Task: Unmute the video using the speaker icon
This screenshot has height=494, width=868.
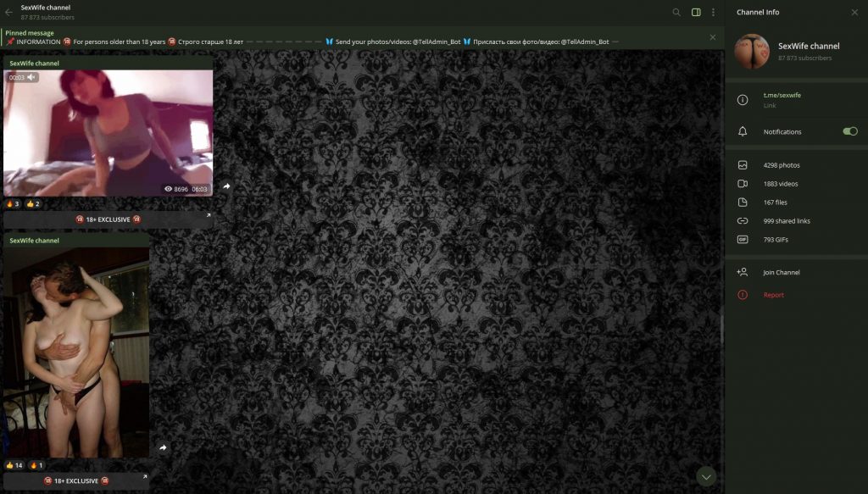Action: (x=31, y=77)
